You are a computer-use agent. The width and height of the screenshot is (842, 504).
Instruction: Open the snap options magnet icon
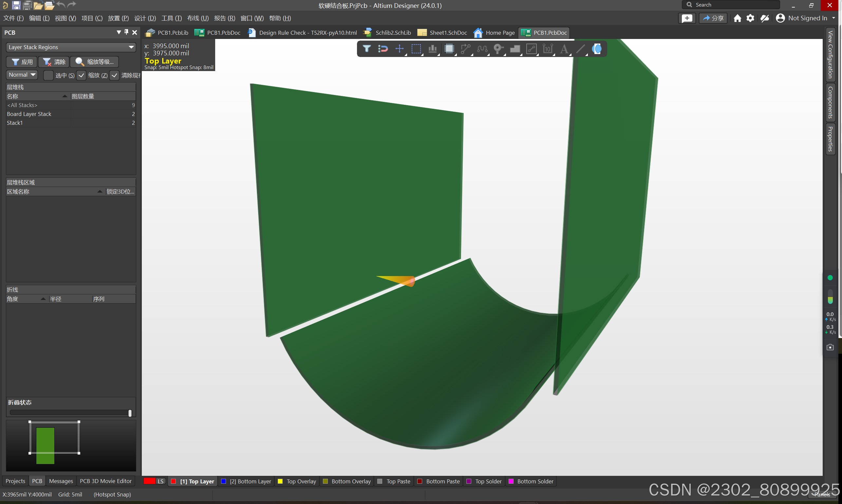(383, 49)
